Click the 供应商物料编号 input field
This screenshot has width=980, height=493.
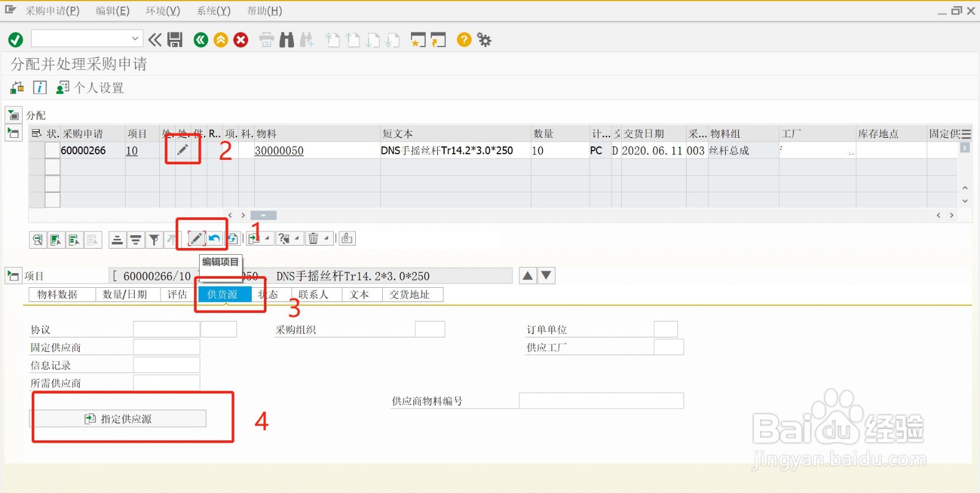(601, 401)
